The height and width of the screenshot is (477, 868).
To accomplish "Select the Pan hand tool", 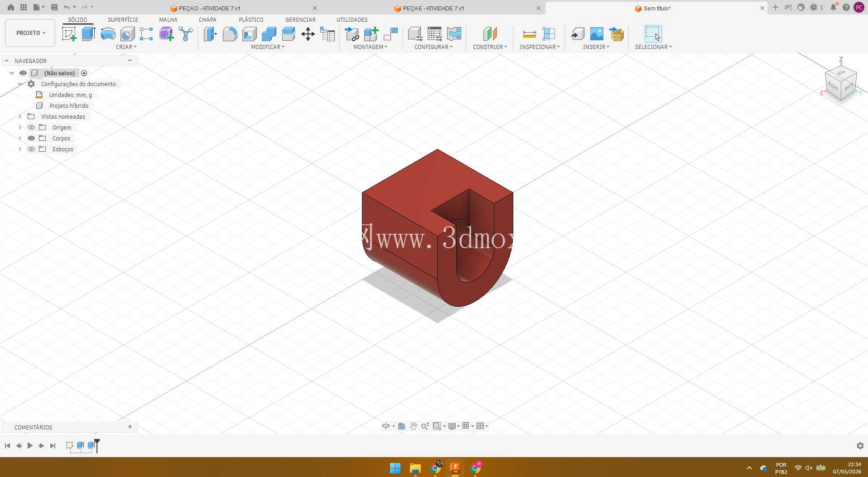I will [413, 426].
